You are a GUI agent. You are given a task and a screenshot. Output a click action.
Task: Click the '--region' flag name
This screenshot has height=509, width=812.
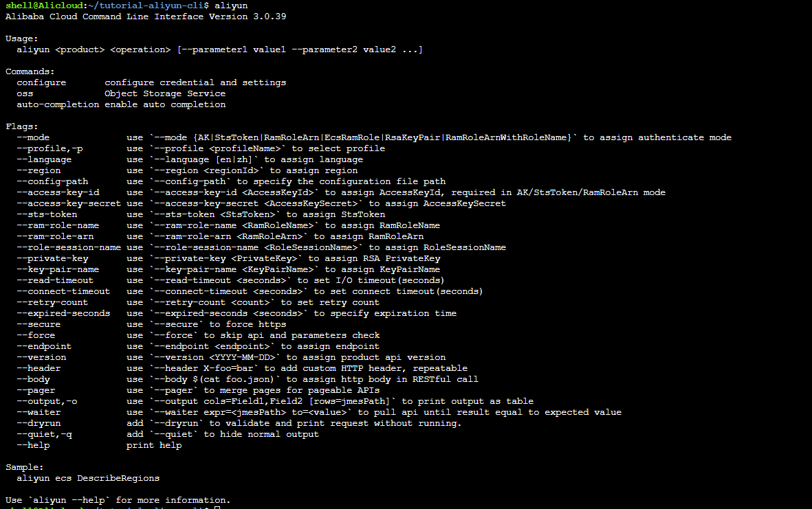(x=39, y=170)
